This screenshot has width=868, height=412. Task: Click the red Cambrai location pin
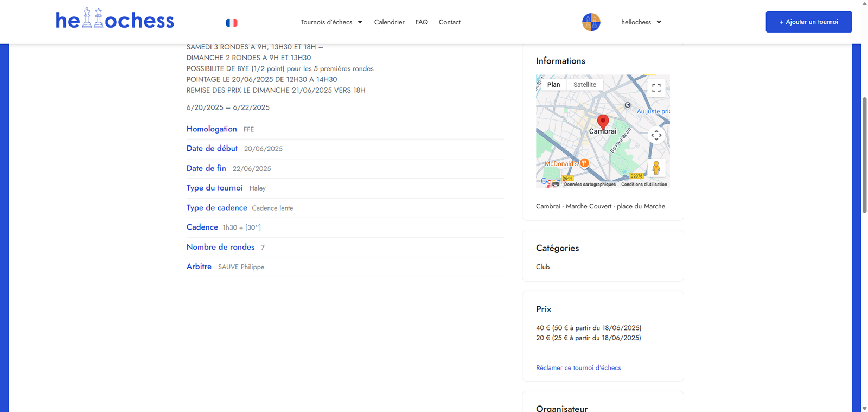click(603, 121)
